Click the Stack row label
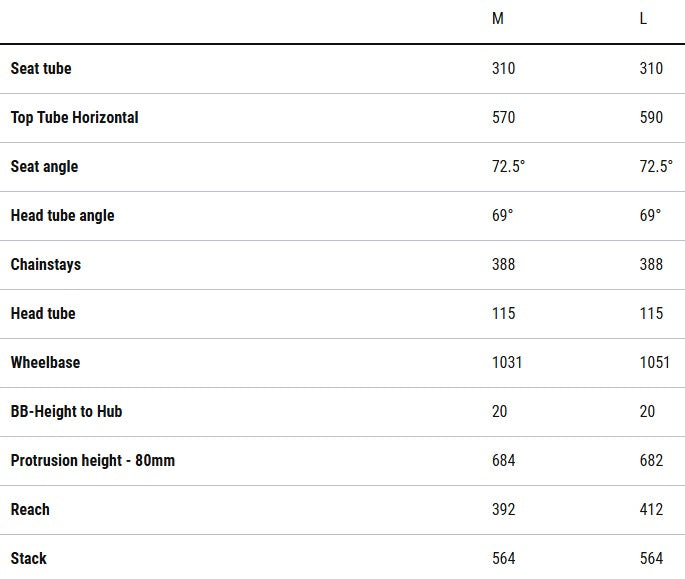Screen dimensions: 685x579 29,559
